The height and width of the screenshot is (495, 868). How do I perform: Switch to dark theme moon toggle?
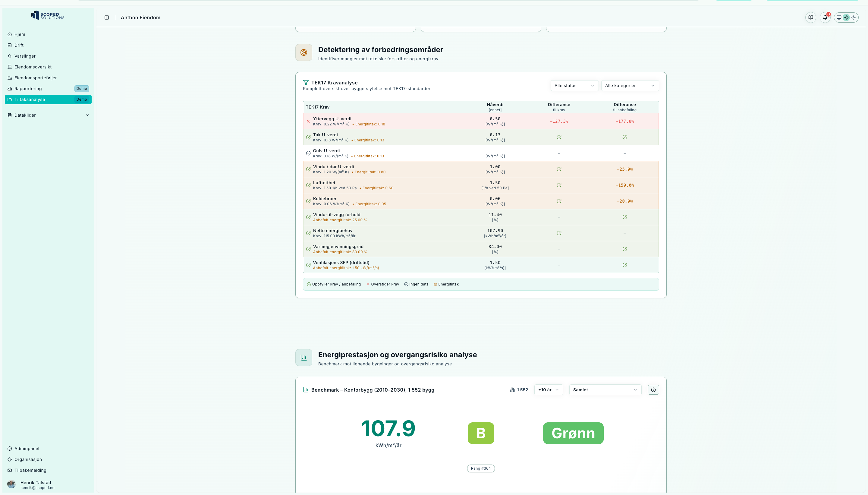(x=854, y=18)
